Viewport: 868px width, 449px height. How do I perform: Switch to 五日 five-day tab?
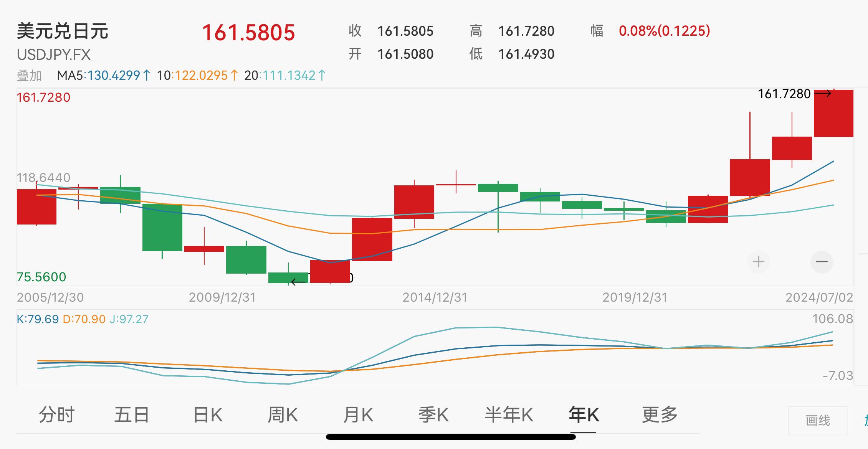pyautogui.click(x=132, y=415)
